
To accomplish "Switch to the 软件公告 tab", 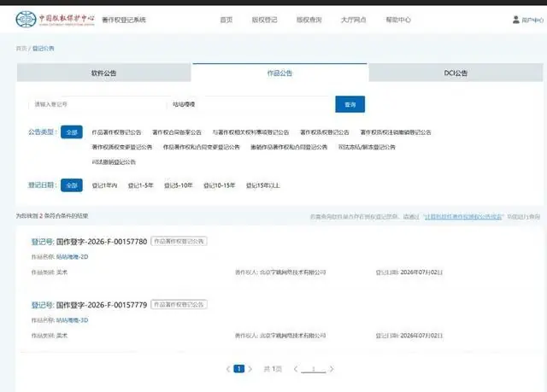I will 104,73.
